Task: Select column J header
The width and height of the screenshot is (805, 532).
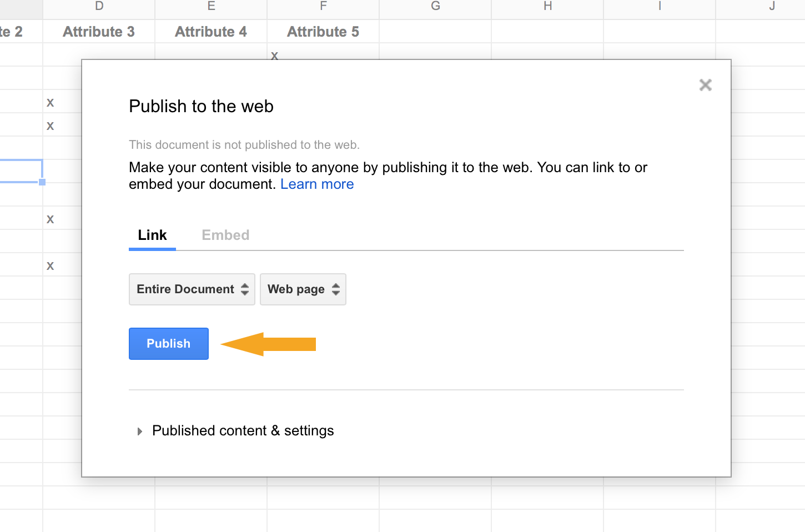Action: coord(772,7)
